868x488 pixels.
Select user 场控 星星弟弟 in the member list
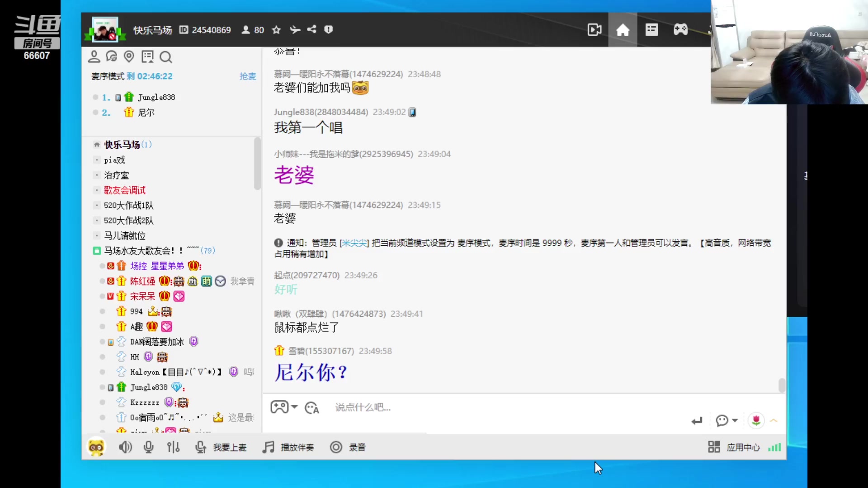click(157, 266)
